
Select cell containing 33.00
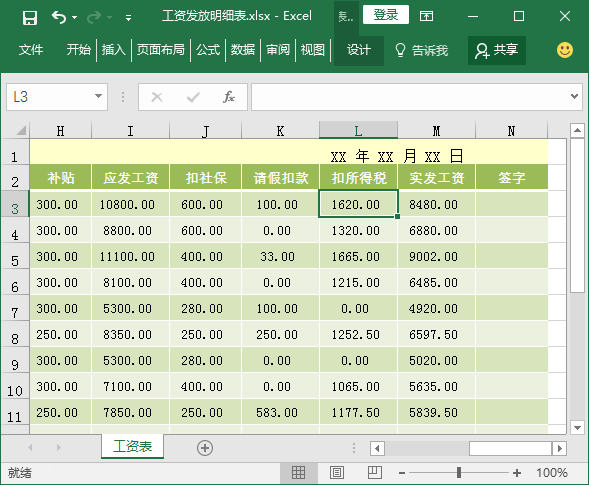pyautogui.click(x=280, y=256)
